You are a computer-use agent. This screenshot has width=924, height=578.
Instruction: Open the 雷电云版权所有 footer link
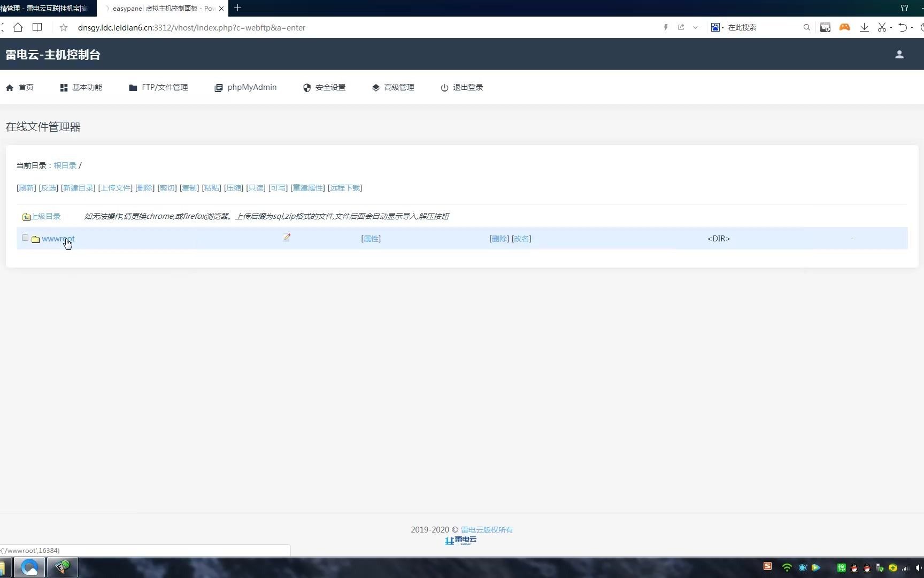[x=487, y=530]
